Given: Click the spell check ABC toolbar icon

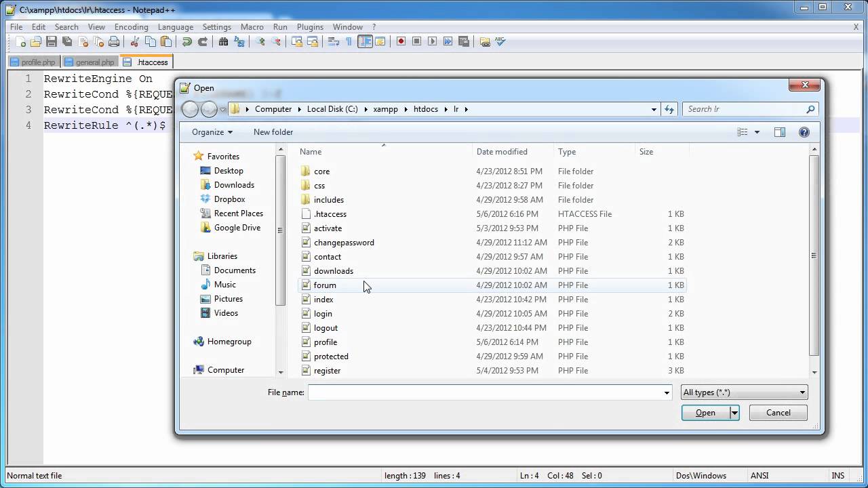Looking at the screenshot, I should [500, 41].
